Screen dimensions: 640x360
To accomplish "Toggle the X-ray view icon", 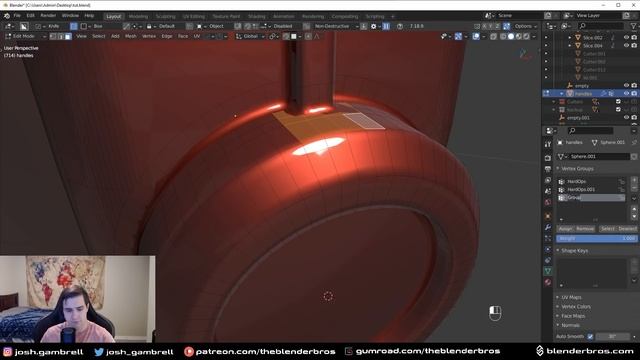I will 493,36.
